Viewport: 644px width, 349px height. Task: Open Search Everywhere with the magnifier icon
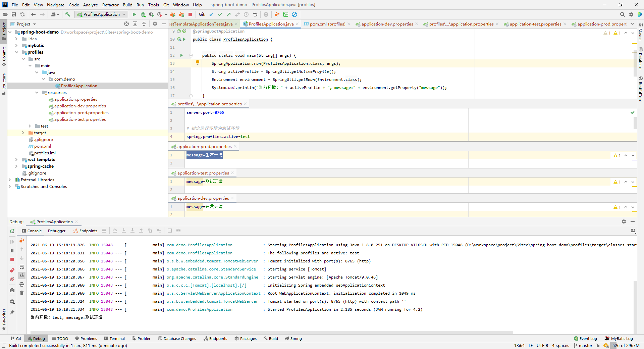pos(622,14)
